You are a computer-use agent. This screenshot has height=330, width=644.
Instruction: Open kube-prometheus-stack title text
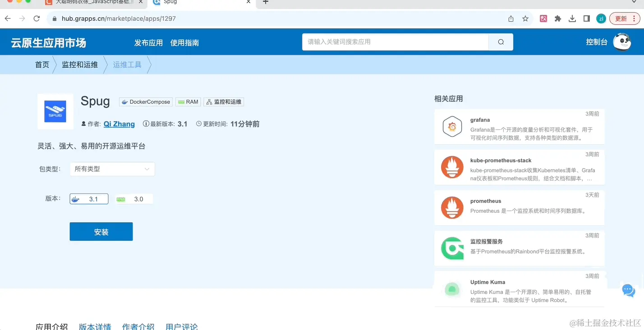pyautogui.click(x=501, y=160)
